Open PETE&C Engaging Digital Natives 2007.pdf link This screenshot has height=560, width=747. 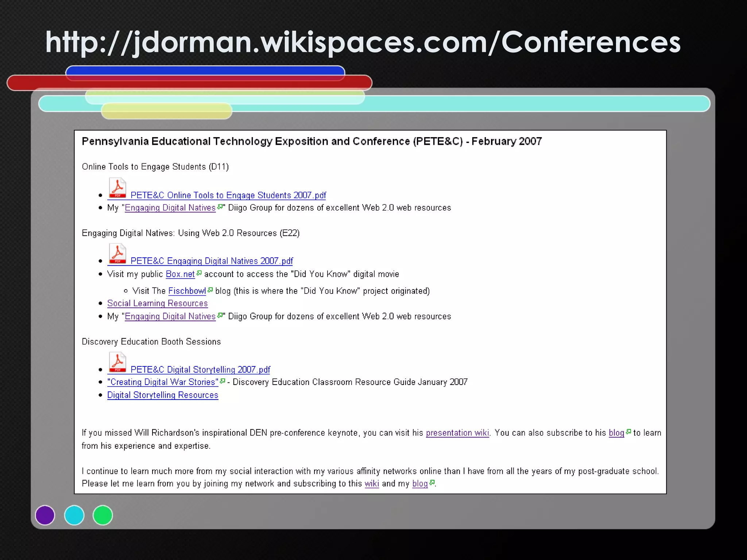point(212,261)
